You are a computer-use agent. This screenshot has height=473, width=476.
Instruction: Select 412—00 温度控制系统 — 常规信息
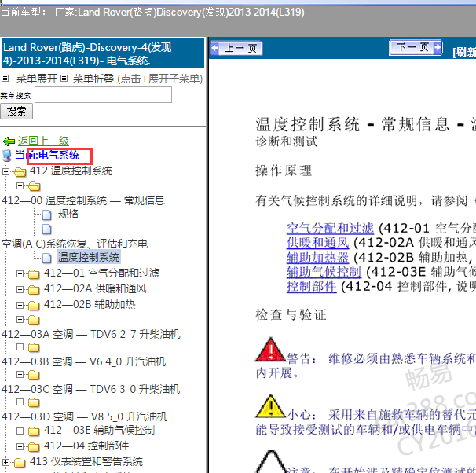click(x=83, y=200)
